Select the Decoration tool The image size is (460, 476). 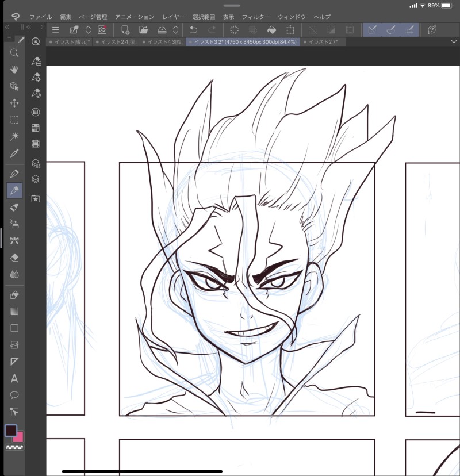tap(14, 241)
